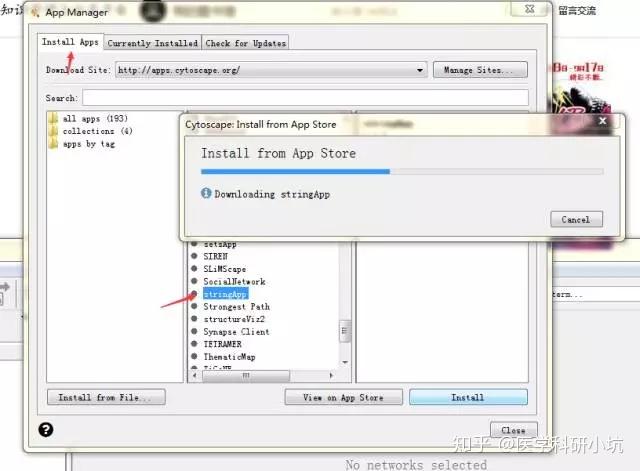This screenshot has height=471, width=640.
Task: Click the horizontal scroll right arrow
Action: tap(331, 375)
